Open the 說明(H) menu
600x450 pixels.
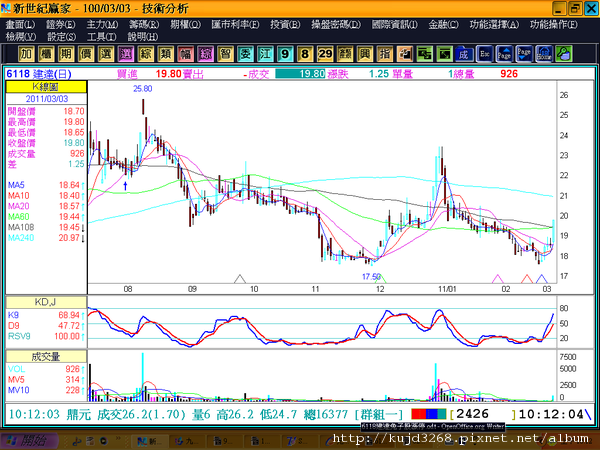point(142,37)
